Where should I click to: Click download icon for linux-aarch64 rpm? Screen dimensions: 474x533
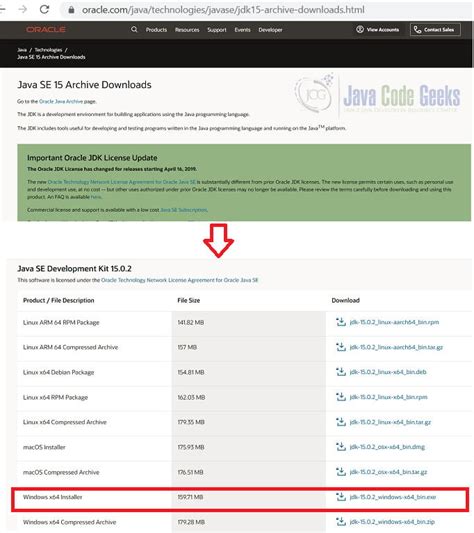341,322
